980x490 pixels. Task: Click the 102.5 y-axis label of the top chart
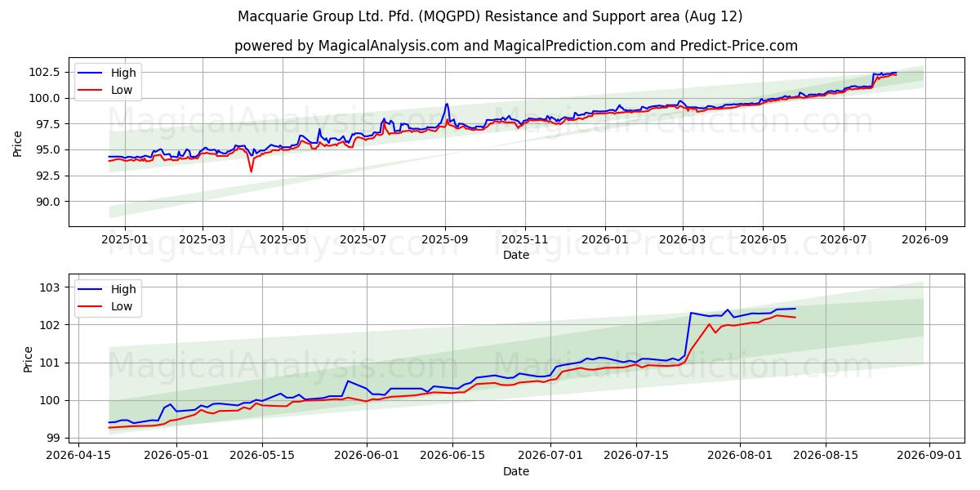coord(43,72)
